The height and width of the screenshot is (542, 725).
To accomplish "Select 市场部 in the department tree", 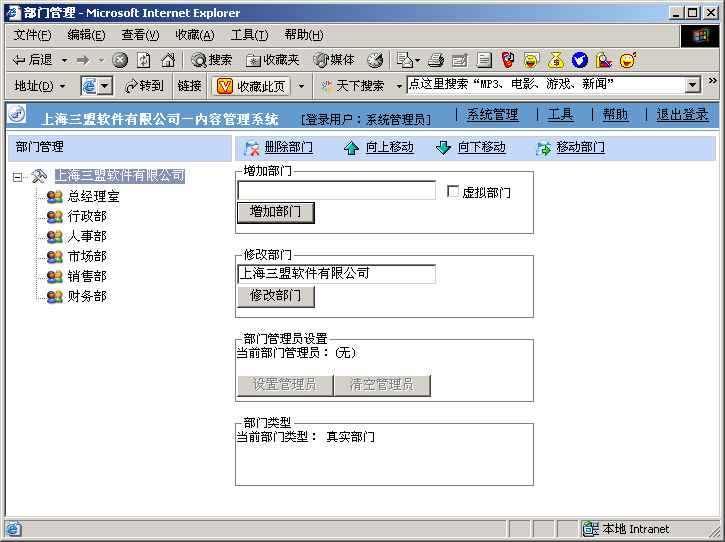I will (87, 256).
